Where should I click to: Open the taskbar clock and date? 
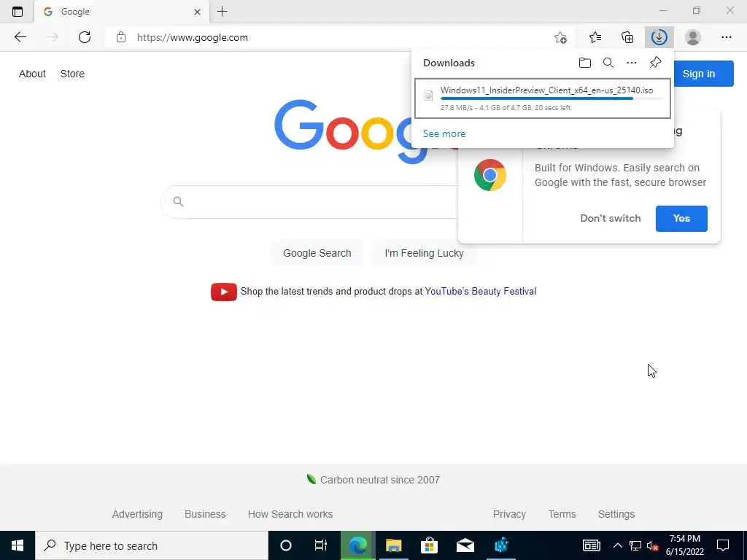684,545
